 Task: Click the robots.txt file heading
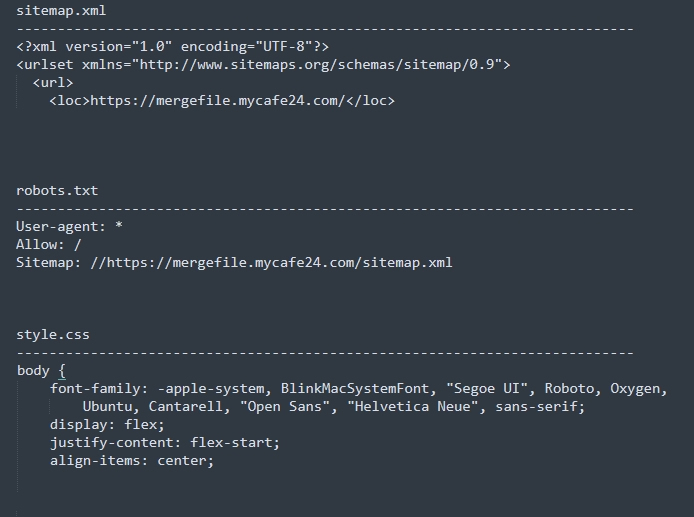pyautogui.click(x=57, y=191)
